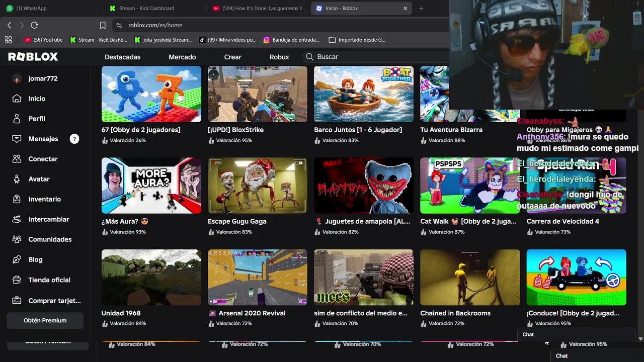Click the bookmark icon beside address bar
Screen dimensions: 644x362
pos(103,25)
